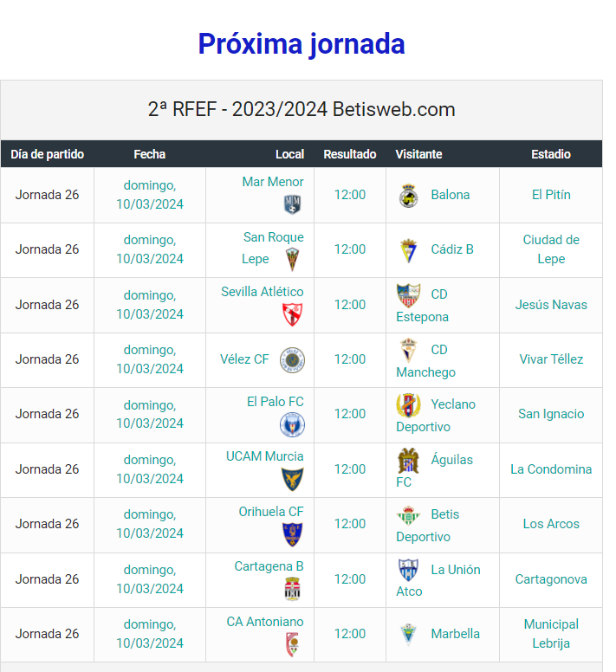Click the Betis Deportivo crest
Image resolution: width=616 pixels, height=672 pixels.
click(409, 515)
